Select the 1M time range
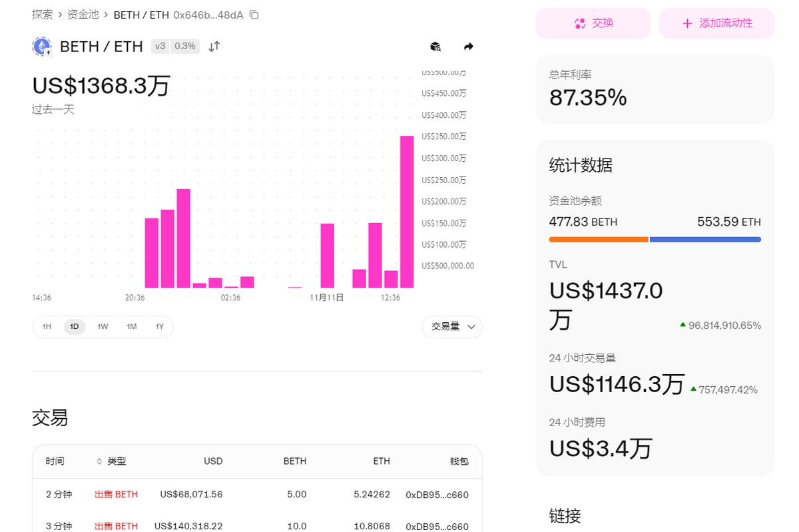The height and width of the screenshot is (532, 799). pyautogui.click(x=132, y=327)
